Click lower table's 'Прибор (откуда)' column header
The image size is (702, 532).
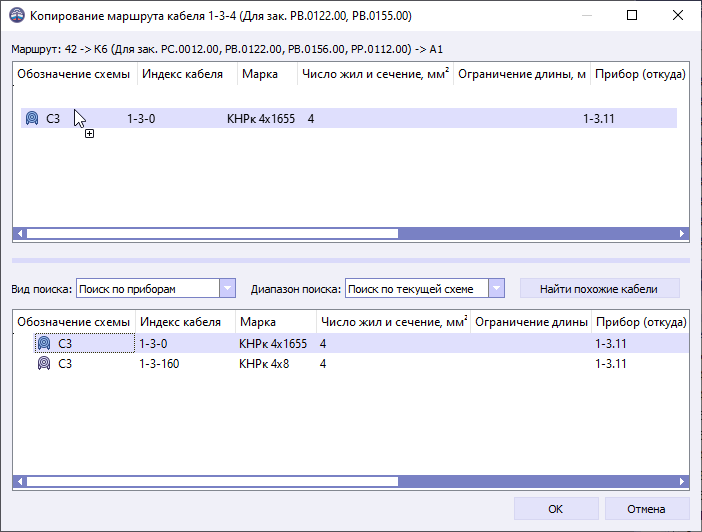pos(641,322)
